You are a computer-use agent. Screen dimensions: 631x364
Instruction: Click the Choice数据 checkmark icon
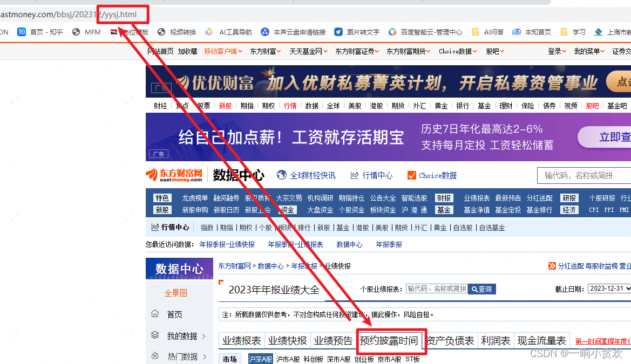click(411, 175)
